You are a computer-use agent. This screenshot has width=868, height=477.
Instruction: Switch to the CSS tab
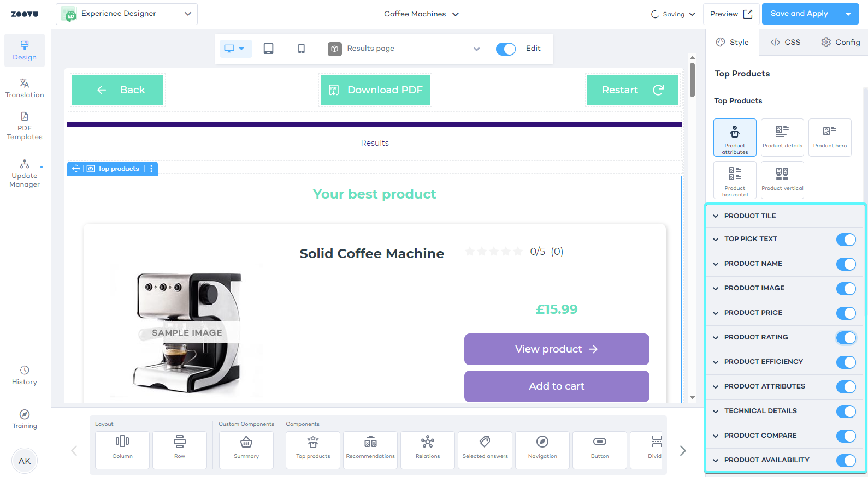click(785, 42)
